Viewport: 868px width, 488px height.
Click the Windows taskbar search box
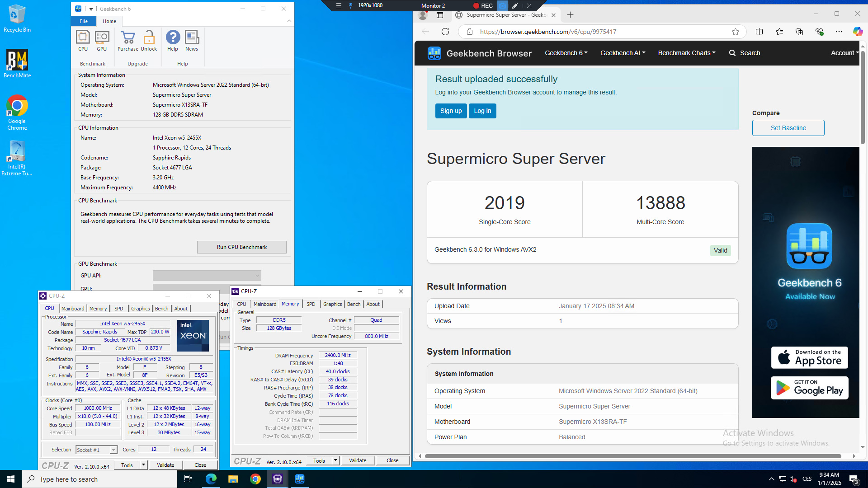click(x=99, y=479)
